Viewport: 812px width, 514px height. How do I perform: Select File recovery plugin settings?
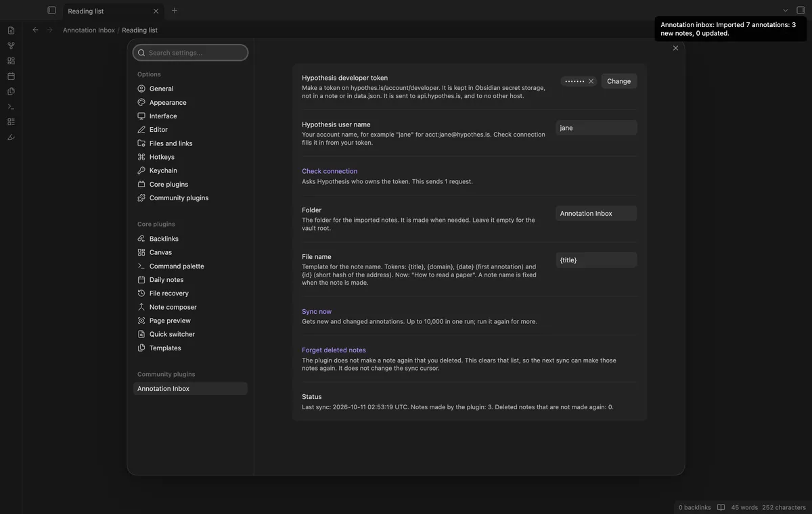(191, 293)
